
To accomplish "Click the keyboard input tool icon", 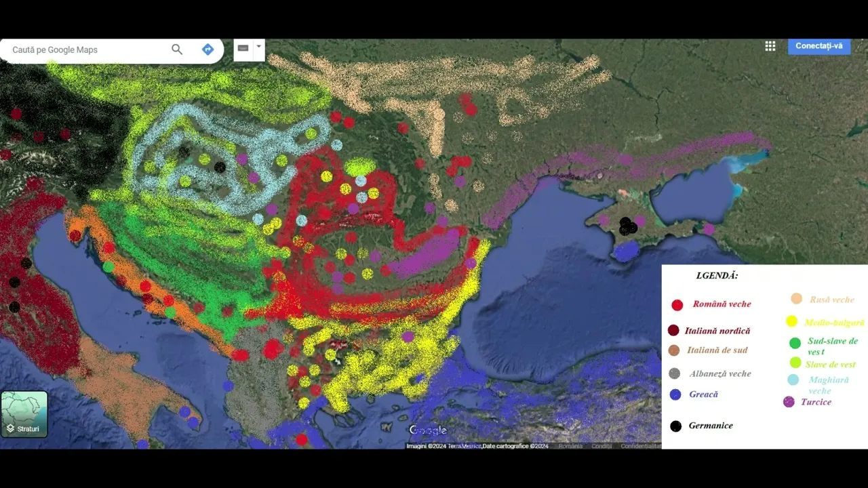I will (243, 49).
